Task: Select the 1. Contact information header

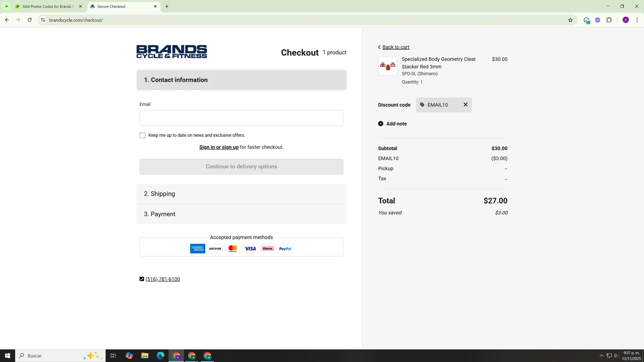Action: pos(241,80)
